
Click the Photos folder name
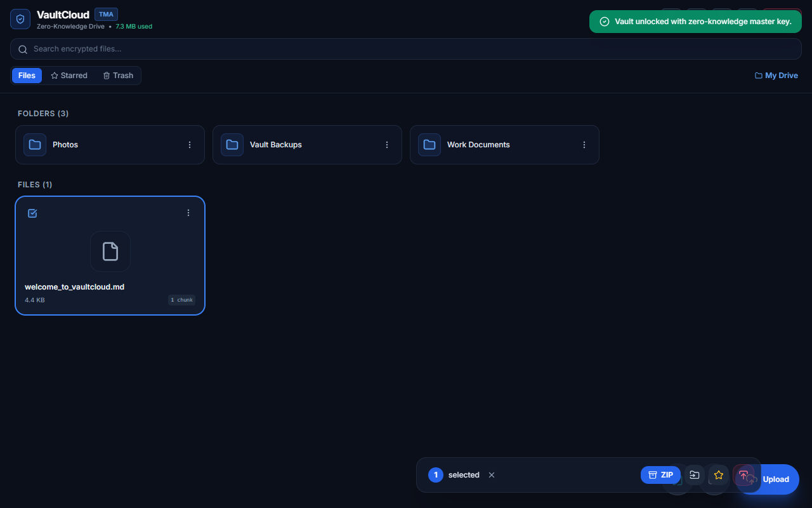click(x=65, y=145)
